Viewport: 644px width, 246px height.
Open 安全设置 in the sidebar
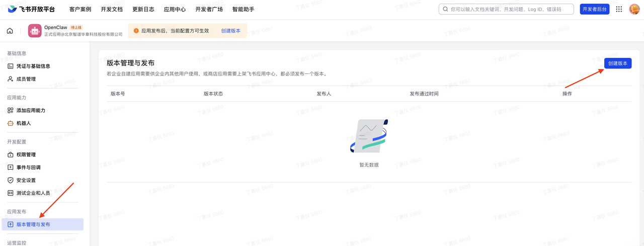(x=26, y=180)
